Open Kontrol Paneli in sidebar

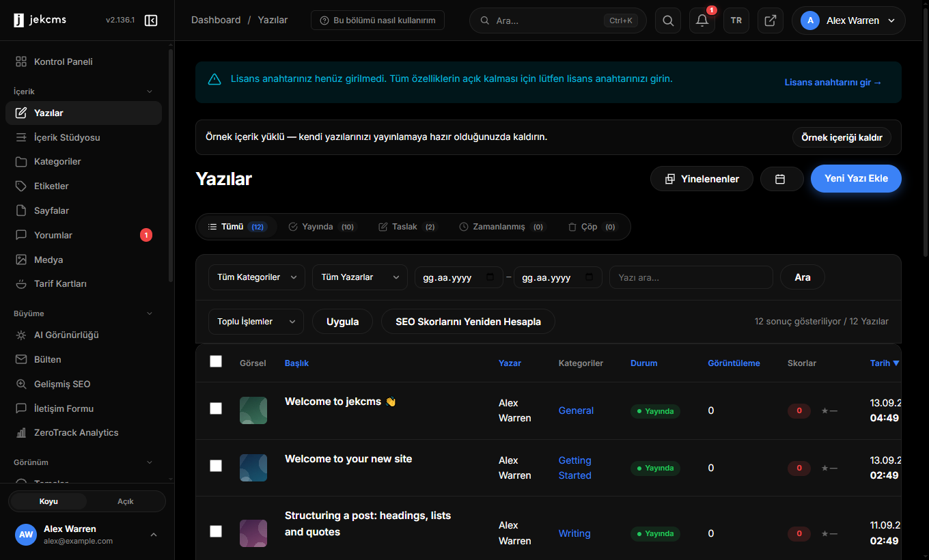click(x=83, y=61)
